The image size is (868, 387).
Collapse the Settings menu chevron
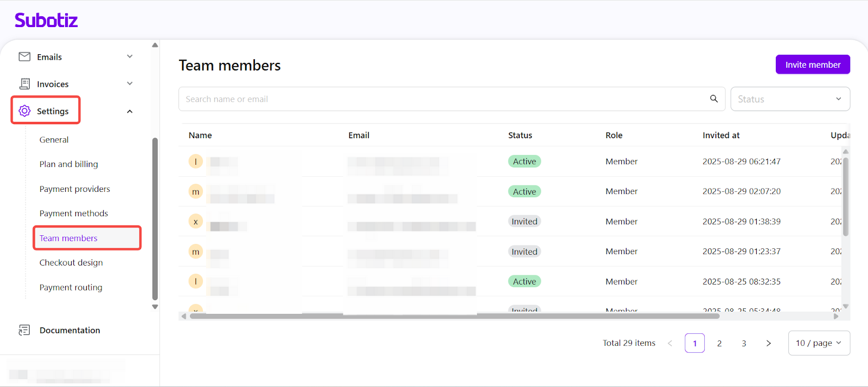tap(130, 111)
